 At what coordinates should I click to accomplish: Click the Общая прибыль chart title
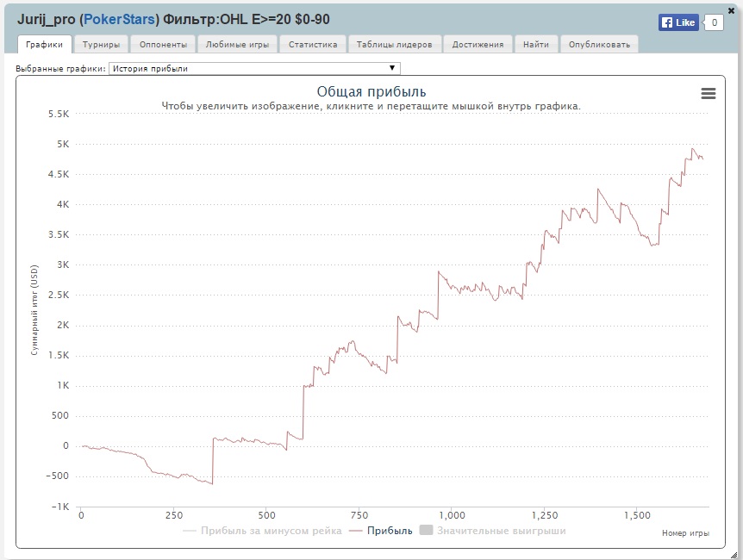pyautogui.click(x=371, y=91)
